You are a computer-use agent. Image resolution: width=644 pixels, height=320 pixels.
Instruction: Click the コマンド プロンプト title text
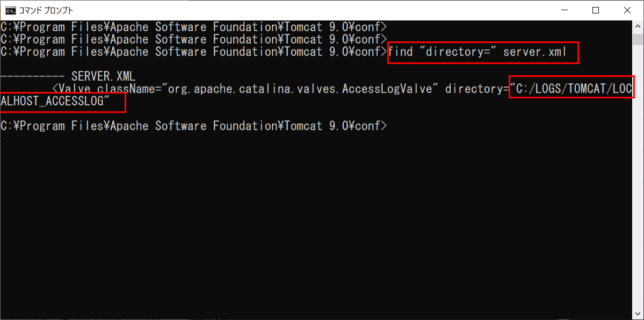point(46,11)
